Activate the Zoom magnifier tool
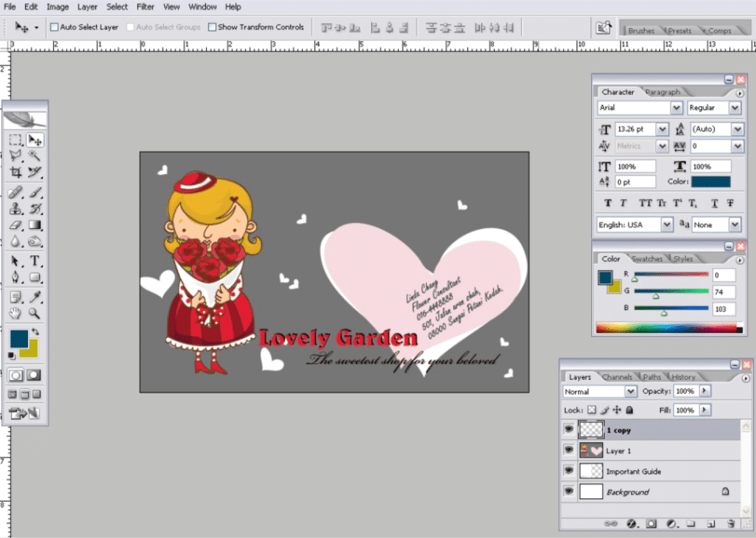This screenshot has width=756, height=538. pos(35,314)
